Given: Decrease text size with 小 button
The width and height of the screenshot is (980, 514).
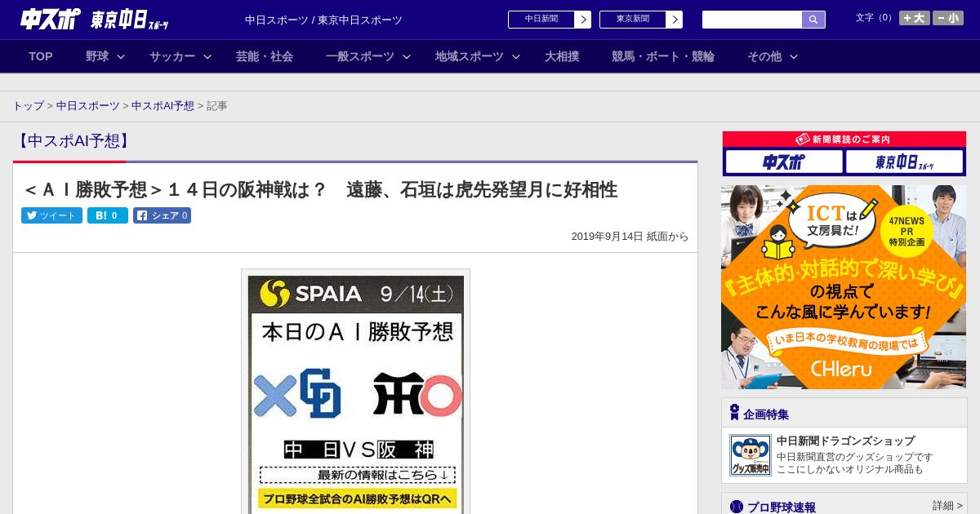Looking at the screenshot, I should [x=948, y=18].
